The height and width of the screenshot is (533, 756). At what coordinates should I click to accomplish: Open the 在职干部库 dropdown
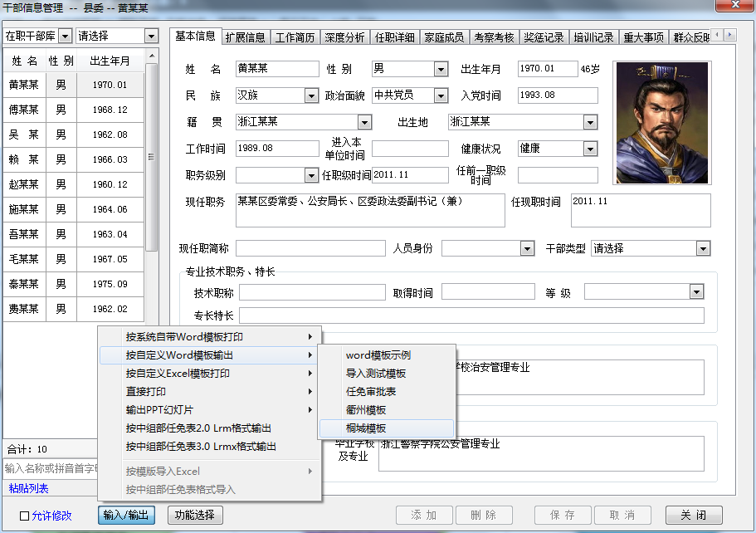coord(65,36)
